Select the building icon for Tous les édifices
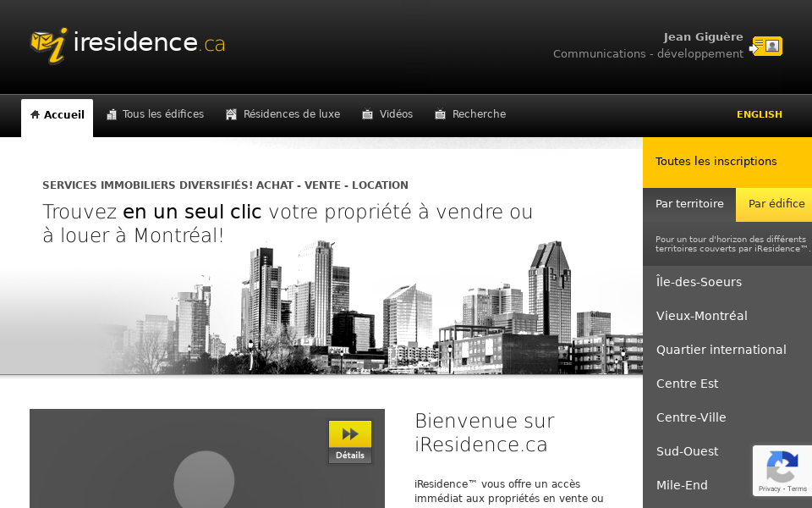The width and height of the screenshot is (812, 508). 111,113
